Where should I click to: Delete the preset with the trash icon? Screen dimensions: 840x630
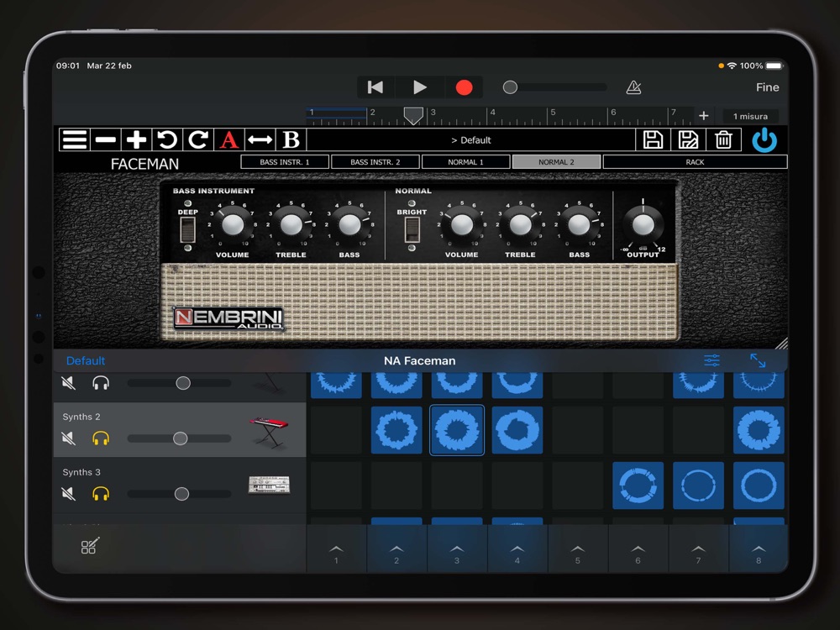coord(723,139)
